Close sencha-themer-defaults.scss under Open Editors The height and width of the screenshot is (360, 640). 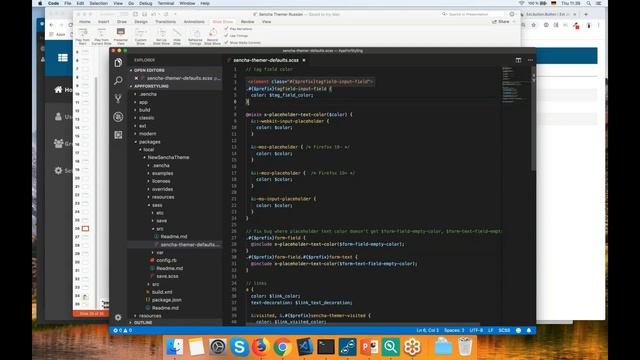[x=136, y=78]
